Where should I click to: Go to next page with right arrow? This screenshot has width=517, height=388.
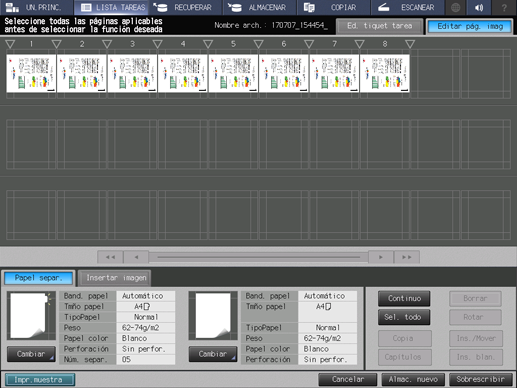coord(381,257)
